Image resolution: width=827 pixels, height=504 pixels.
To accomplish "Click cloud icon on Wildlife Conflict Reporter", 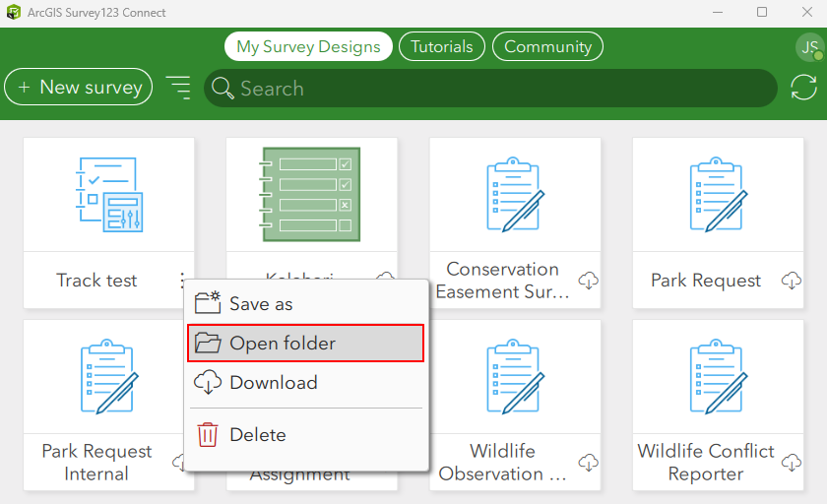I will [x=792, y=462].
